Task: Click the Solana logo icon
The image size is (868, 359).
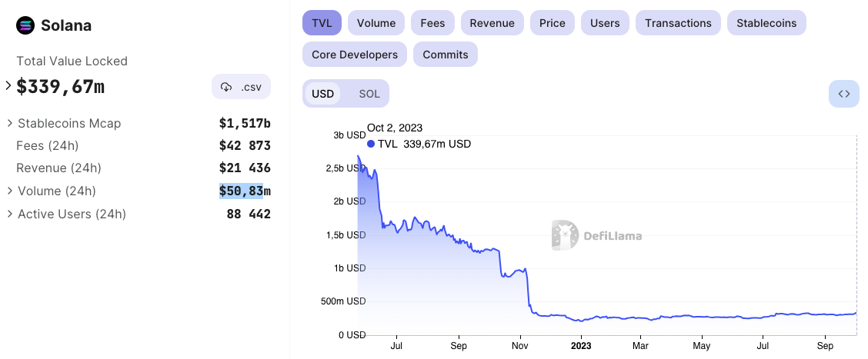Action: 25,25
